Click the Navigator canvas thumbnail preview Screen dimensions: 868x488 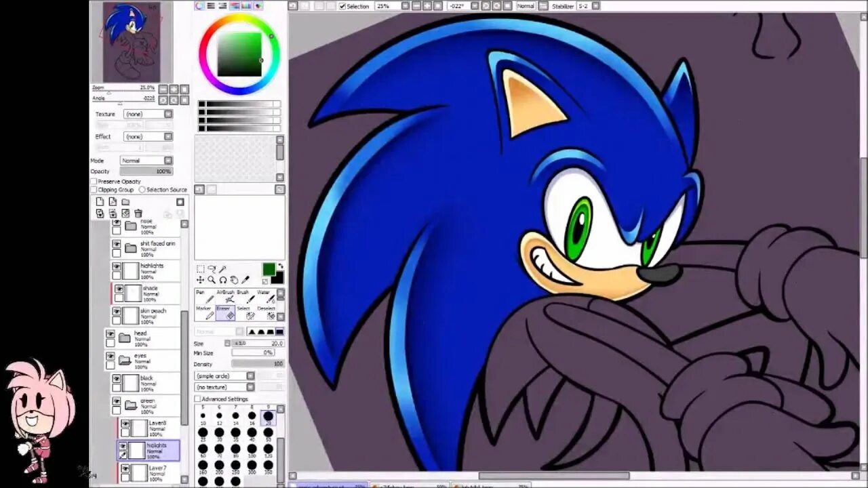point(132,42)
